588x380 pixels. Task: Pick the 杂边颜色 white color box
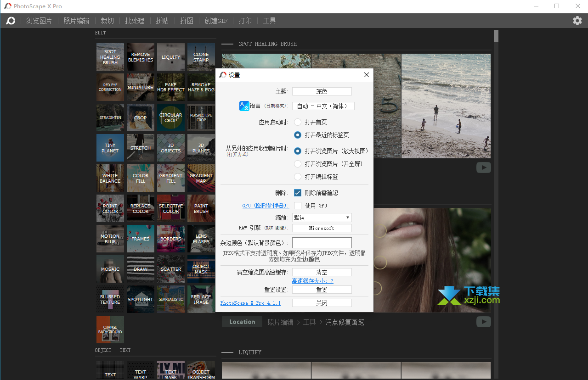click(322, 242)
